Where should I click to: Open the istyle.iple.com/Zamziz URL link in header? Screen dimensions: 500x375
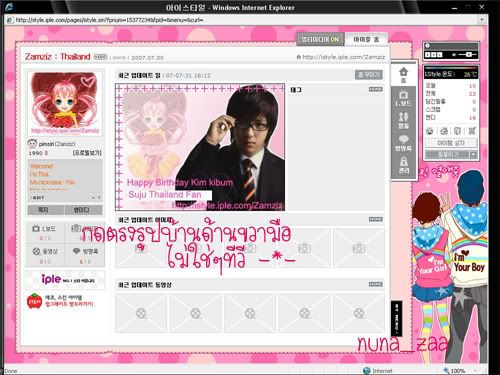pos(343,57)
